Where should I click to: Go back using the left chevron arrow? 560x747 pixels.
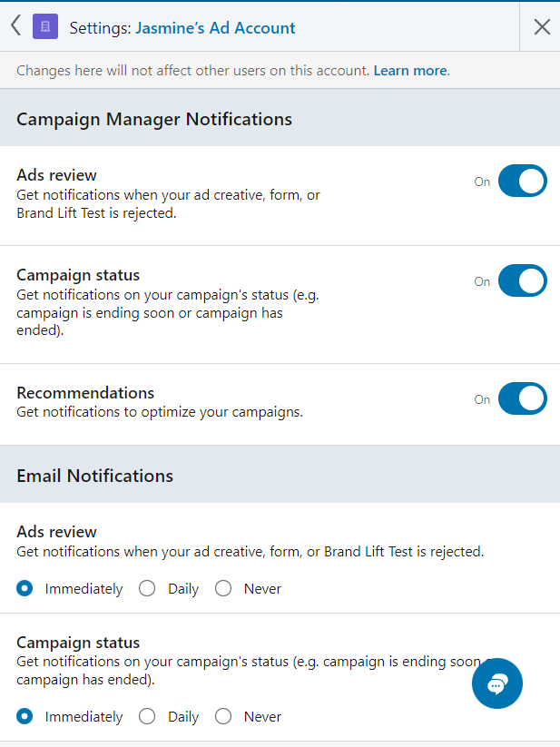(15, 25)
